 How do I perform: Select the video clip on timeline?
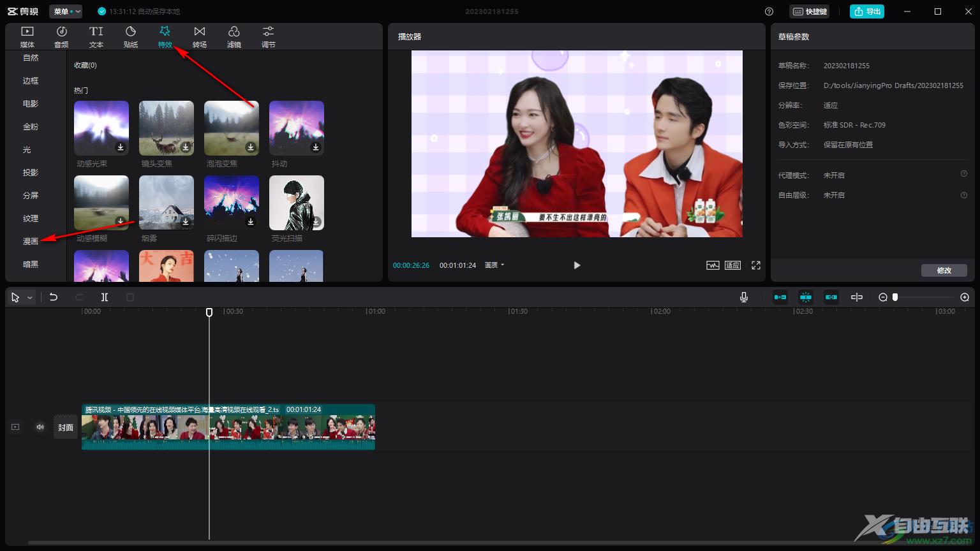(228, 427)
